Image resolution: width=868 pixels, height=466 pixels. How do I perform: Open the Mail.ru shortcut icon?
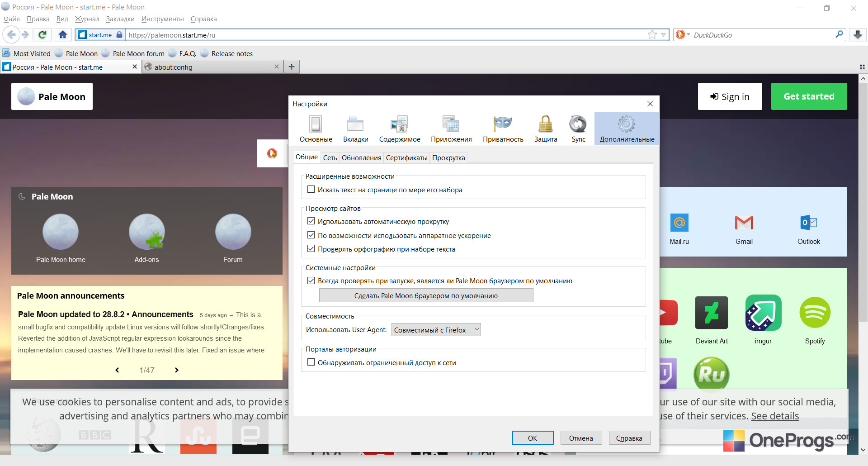pyautogui.click(x=679, y=223)
